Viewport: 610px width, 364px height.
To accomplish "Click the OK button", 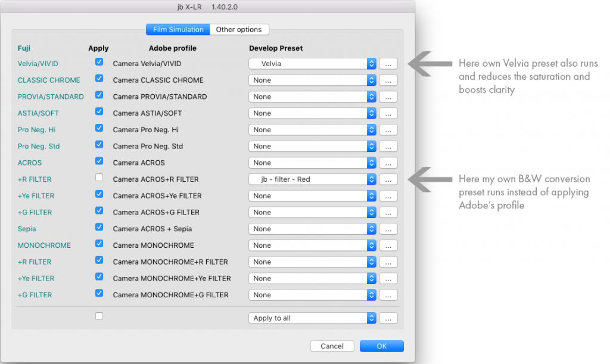I will 381,346.
